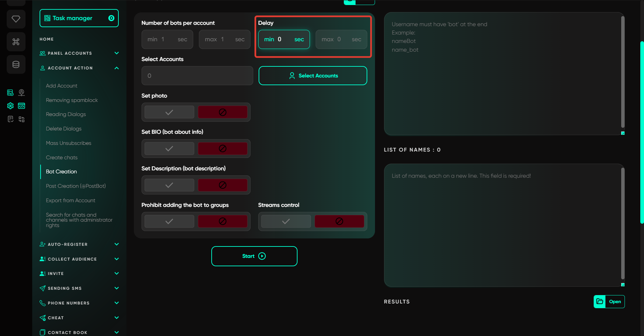Click the server checklist icon
This screenshot has width=644, height=336.
(x=10, y=93)
